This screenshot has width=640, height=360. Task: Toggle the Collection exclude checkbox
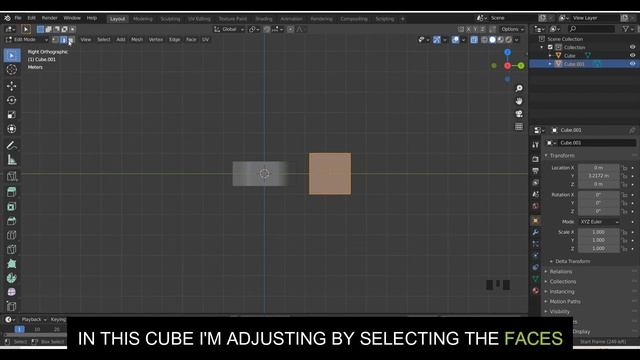[550, 47]
